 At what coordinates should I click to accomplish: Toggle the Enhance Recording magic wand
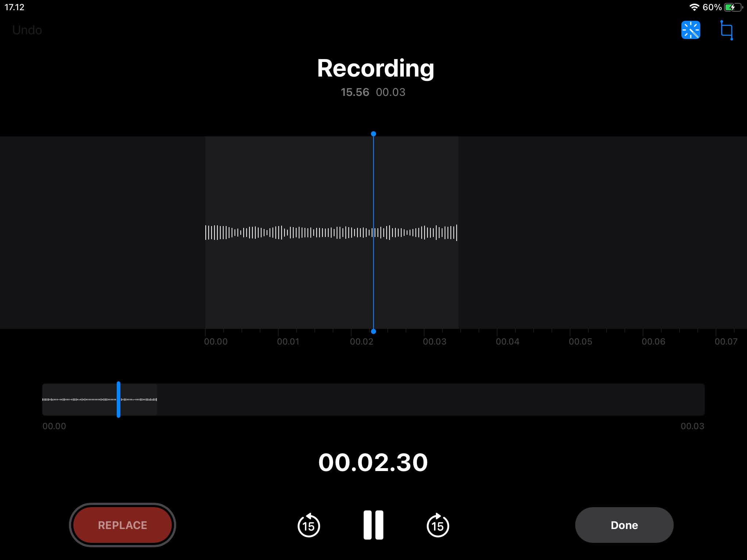pos(690,30)
